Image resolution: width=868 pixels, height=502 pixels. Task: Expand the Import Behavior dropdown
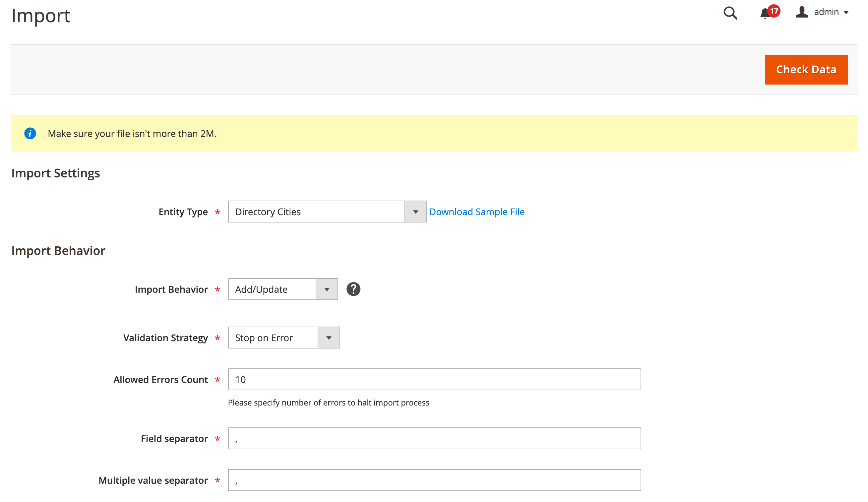[x=328, y=289]
